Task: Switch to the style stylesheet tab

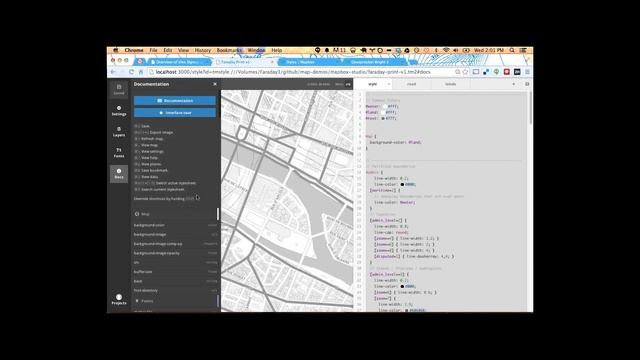Action: point(373,84)
